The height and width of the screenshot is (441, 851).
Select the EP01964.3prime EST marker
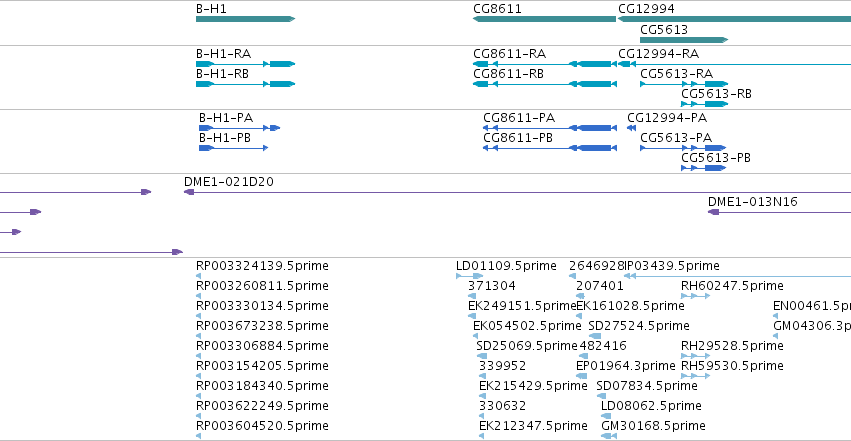[x=582, y=376]
